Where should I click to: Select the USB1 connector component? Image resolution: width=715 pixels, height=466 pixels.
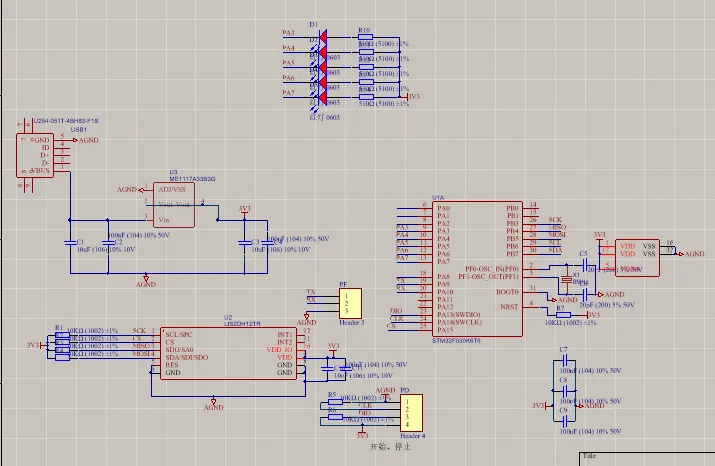point(35,156)
